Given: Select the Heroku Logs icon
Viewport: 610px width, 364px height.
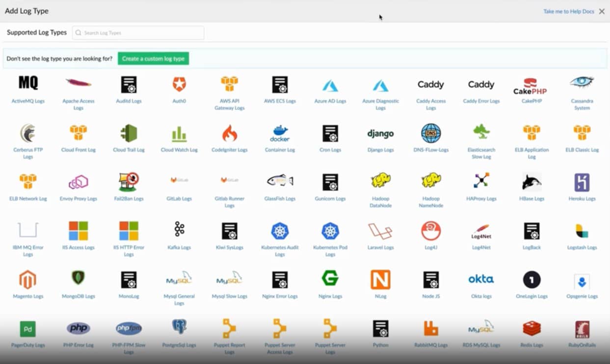Looking at the screenshot, I should tap(582, 182).
